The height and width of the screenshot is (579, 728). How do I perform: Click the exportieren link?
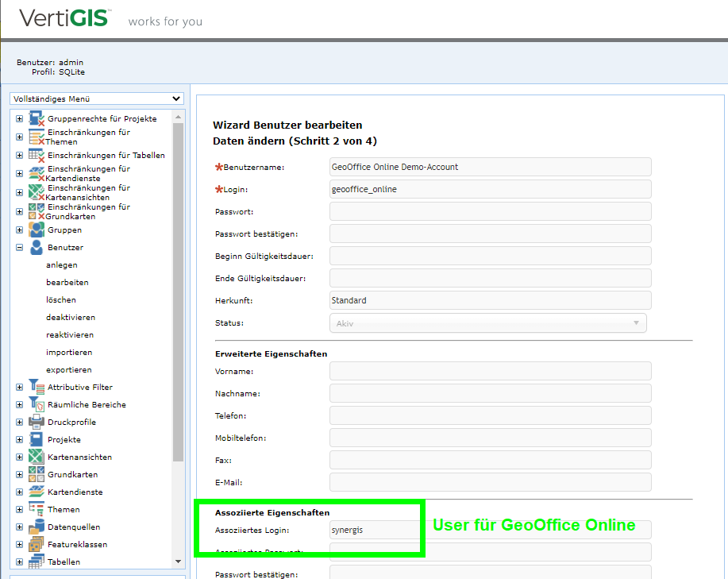coord(70,369)
